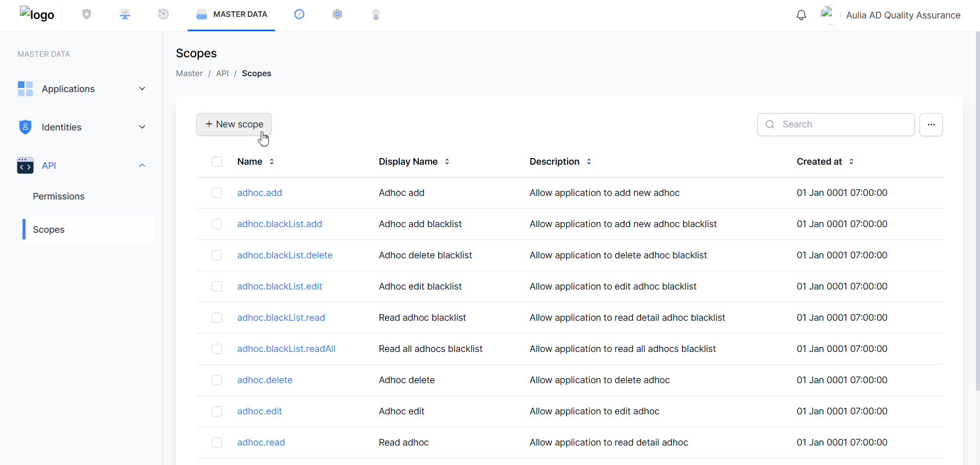Screen dimensions: 980x465
Task: Check the adhoc.blackList.readAll row checkbox
Action: (217, 349)
